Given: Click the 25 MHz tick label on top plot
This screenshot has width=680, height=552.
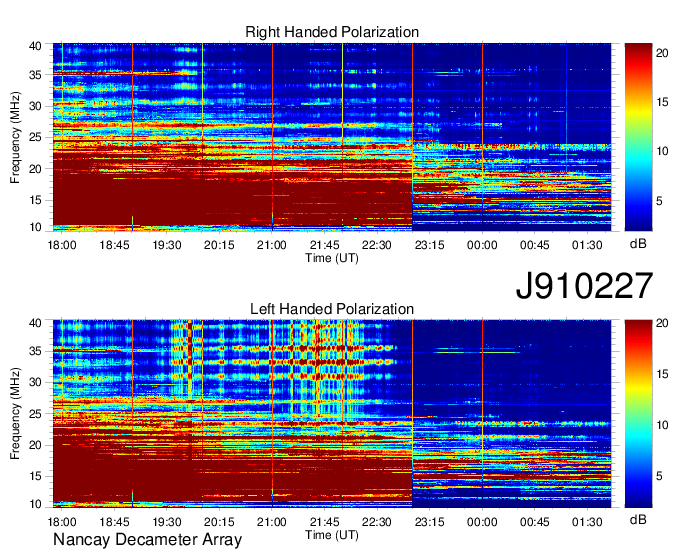Looking at the screenshot, I should click(x=36, y=137).
